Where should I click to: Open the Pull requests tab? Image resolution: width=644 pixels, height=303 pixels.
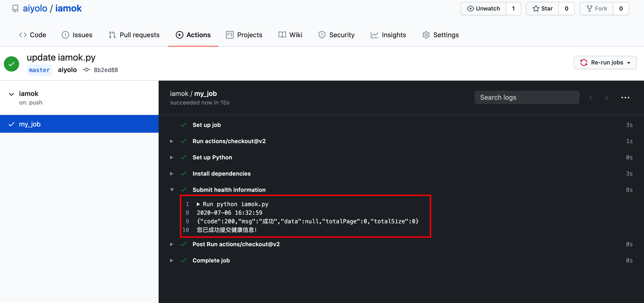coord(134,35)
